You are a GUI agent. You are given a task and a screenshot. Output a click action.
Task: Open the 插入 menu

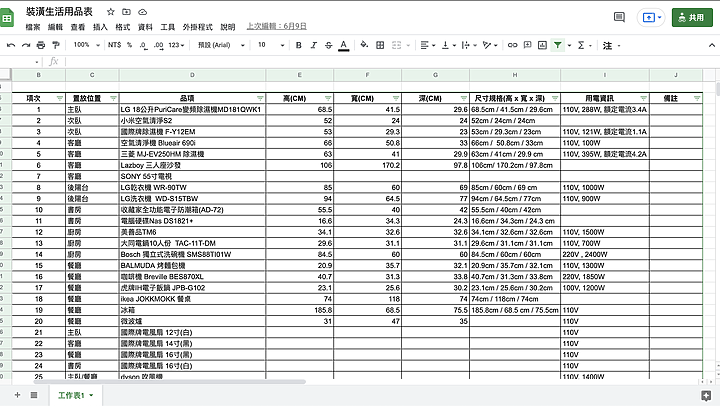point(100,27)
